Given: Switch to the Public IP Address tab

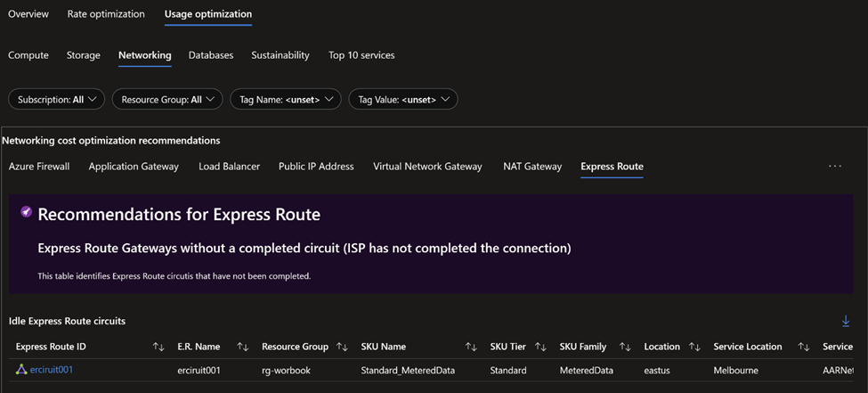Looking at the screenshot, I should [316, 167].
